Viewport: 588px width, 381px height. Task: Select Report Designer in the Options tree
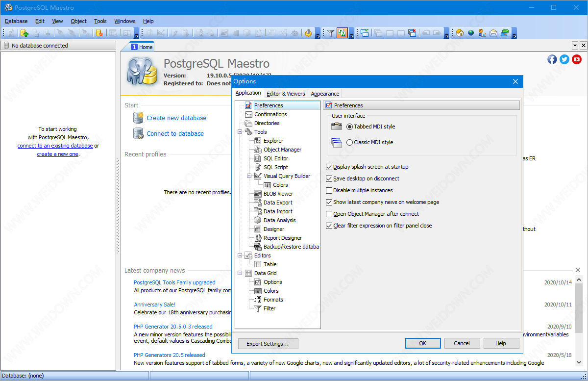pos(282,238)
